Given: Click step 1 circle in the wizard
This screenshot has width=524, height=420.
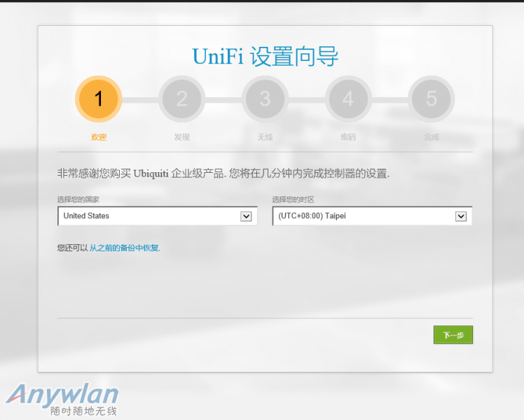Looking at the screenshot, I should (98, 99).
